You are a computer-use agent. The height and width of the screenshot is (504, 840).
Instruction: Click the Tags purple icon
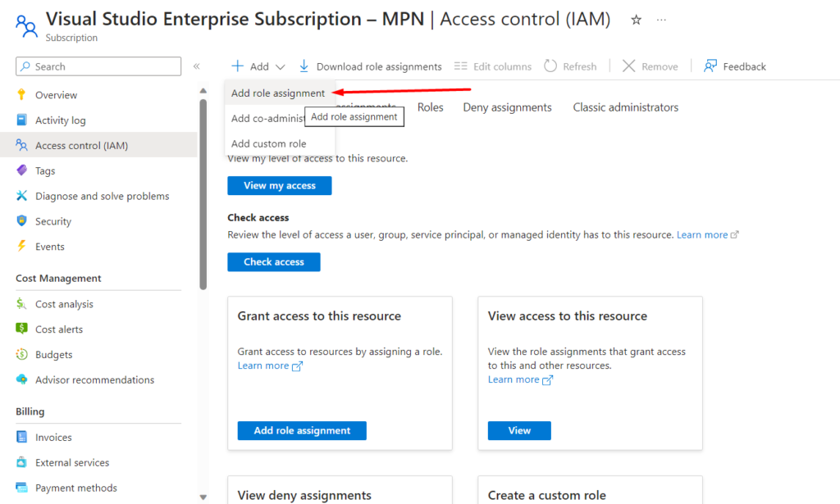21,170
